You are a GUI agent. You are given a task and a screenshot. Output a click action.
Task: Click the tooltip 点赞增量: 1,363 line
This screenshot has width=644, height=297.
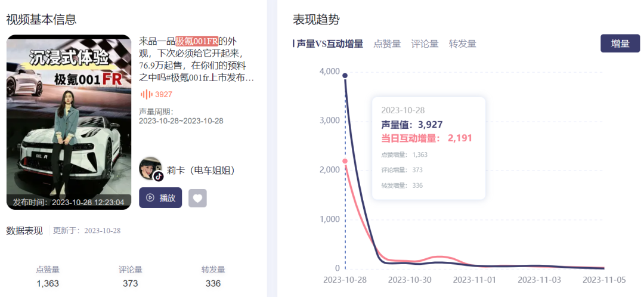click(x=404, y=154)
